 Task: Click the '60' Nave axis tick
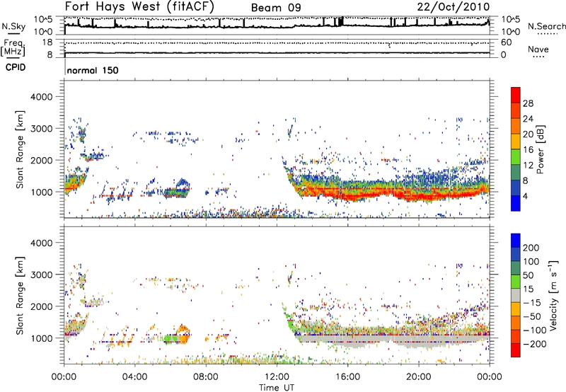coord(506,42)
